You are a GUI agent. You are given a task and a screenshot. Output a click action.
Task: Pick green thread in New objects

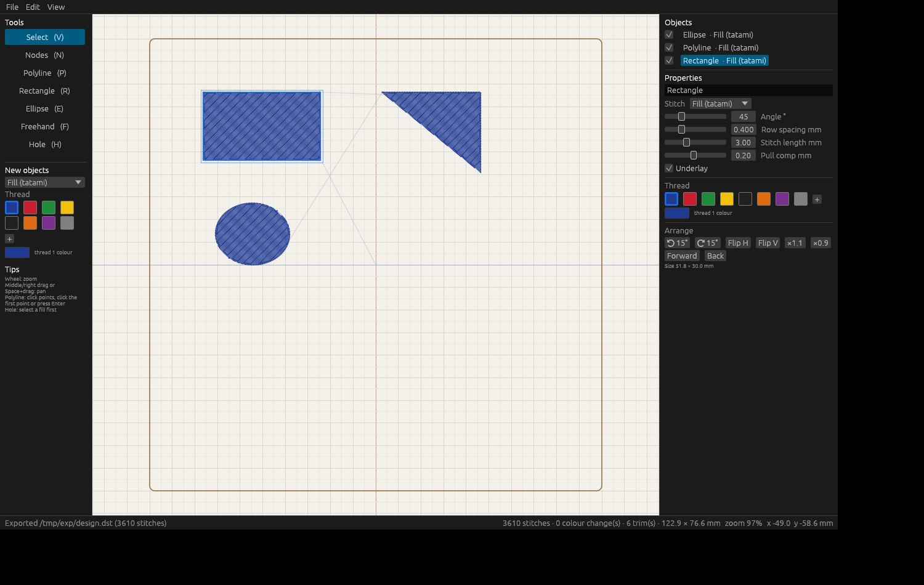(x=49, y=208)
